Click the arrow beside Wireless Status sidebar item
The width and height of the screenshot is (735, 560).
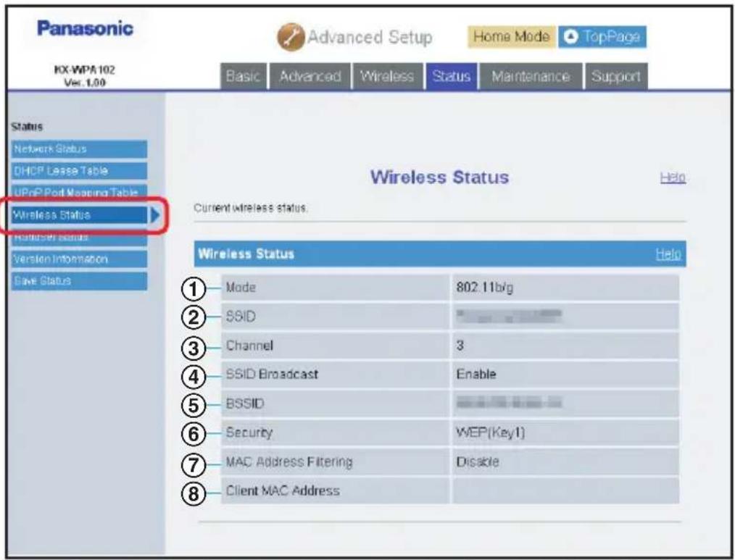click(155, 215)
